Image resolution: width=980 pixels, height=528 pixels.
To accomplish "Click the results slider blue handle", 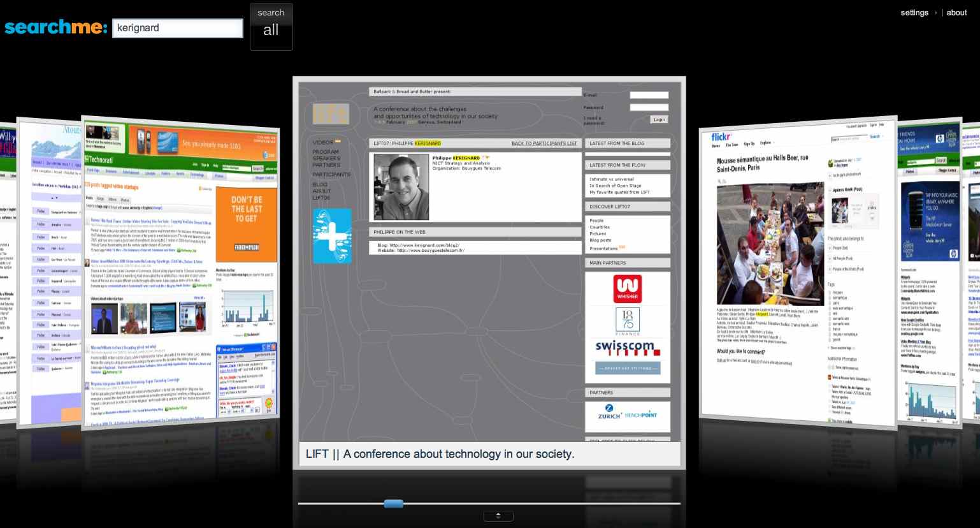I will [394, 504].
